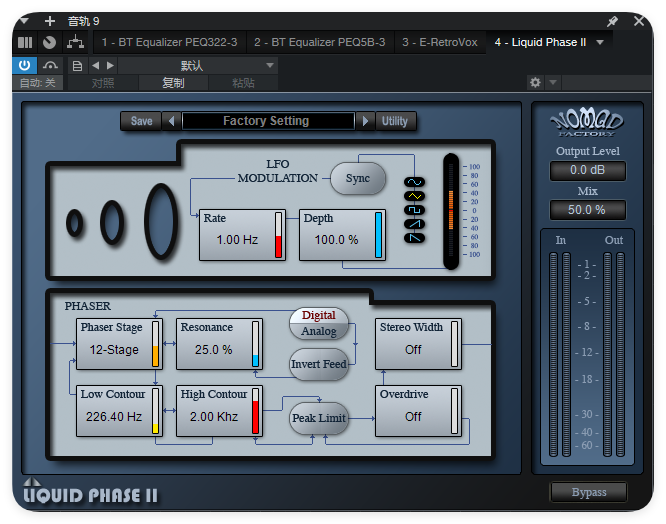Image resolution: width=666 pixels, height=524 pixels.
Task: Select the 4 - Liquid Phase II tab
Action: [540, 42]
